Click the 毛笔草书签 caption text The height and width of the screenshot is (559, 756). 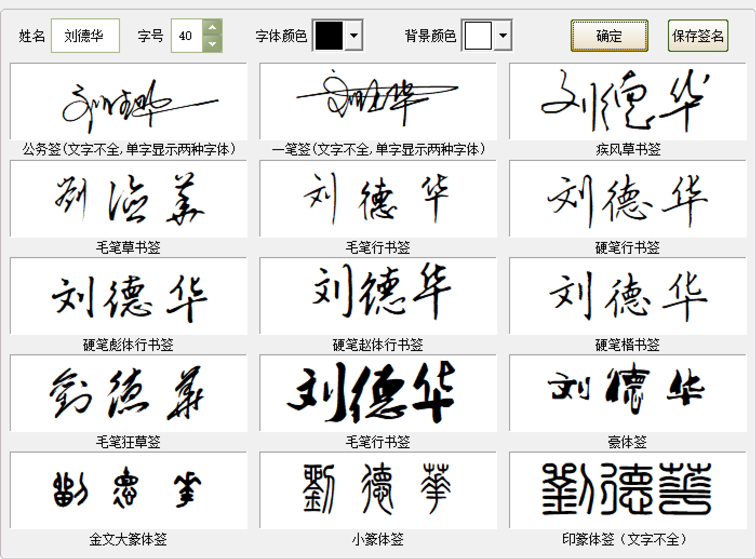click(x=129, y=247)
